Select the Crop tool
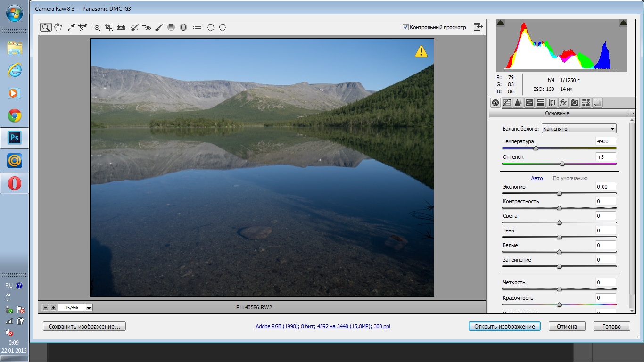Screen dimensions: 644x362 click(x=109, y=27)
